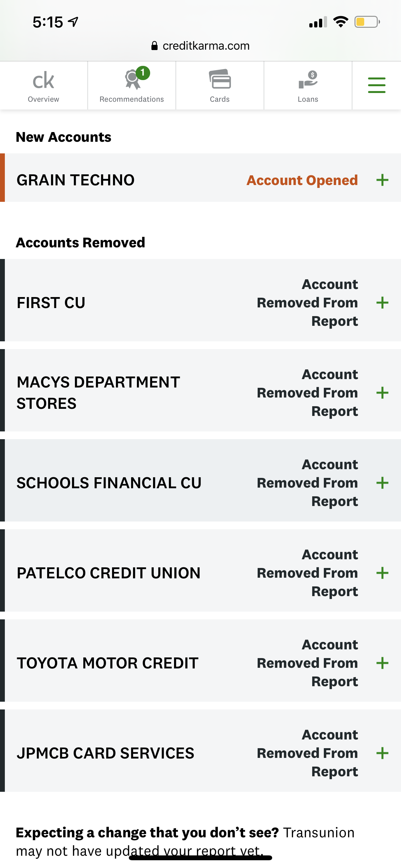
Task: Switch to the Recommendations tab label
Action: tap(131, 99)
